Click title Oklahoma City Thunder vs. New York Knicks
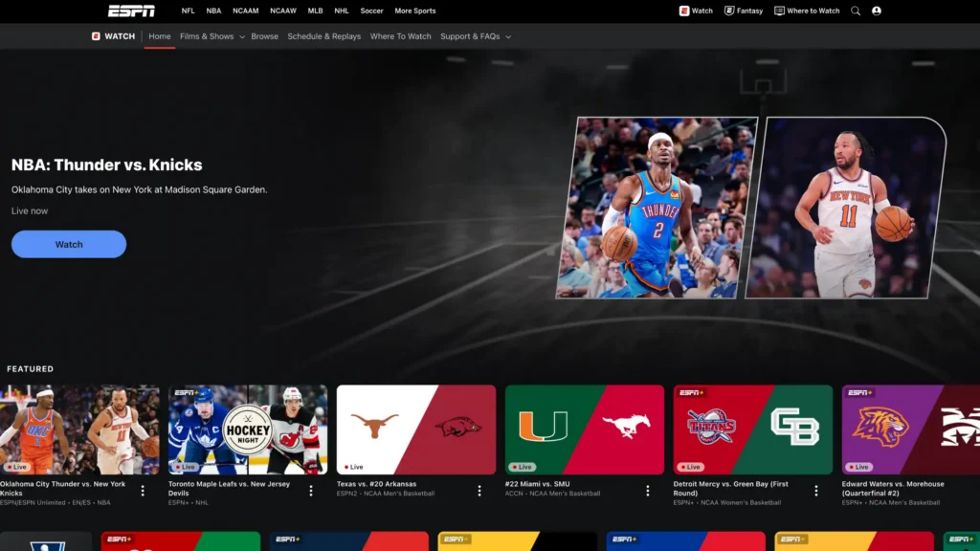The width and height of the screenshot is (980, 551). click(x=62, y=488)
